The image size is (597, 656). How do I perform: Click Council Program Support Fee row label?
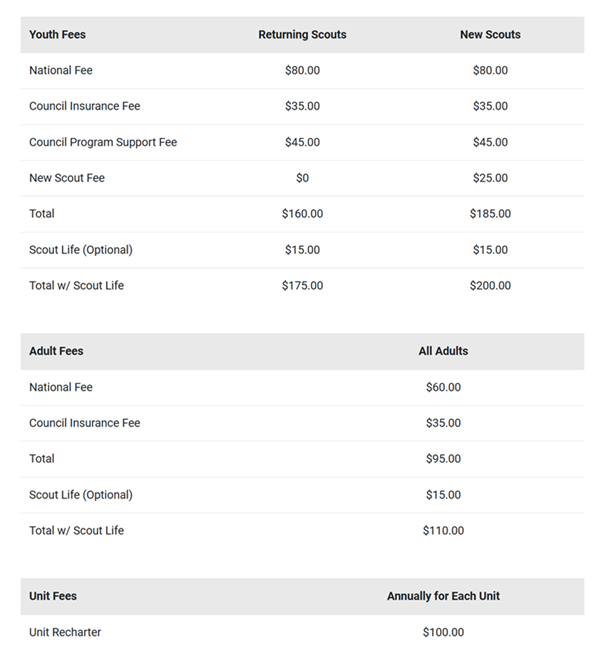point(103,142)
